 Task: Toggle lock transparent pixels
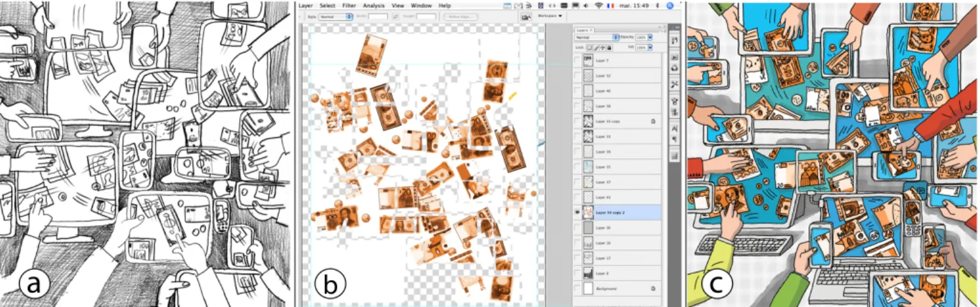tap(589, 47)
